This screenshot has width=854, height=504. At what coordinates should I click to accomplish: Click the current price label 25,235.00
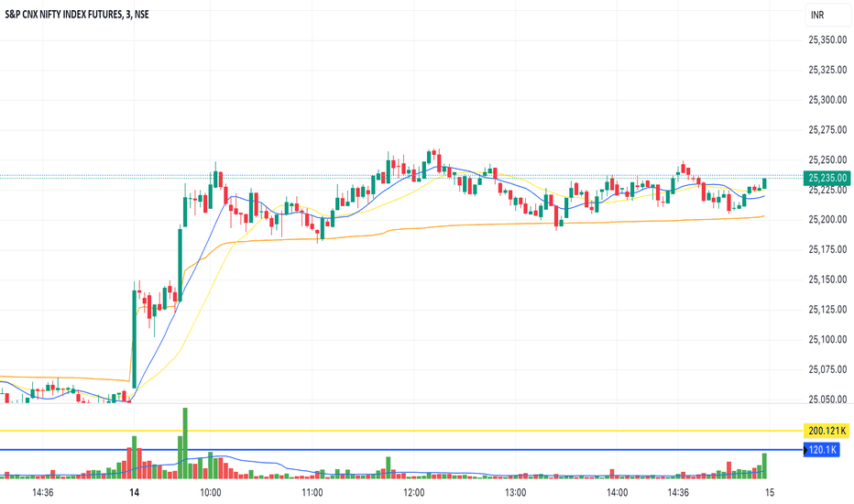coord(827,178)
